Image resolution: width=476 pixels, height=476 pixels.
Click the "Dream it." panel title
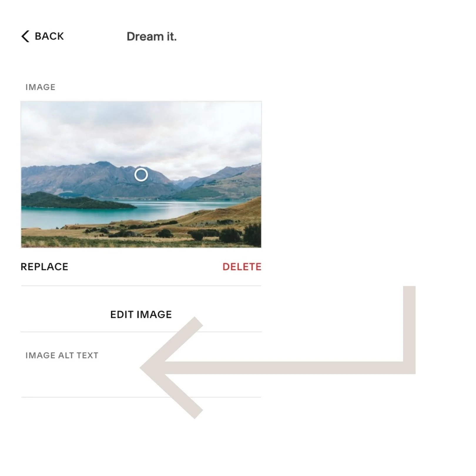point(152,37)
